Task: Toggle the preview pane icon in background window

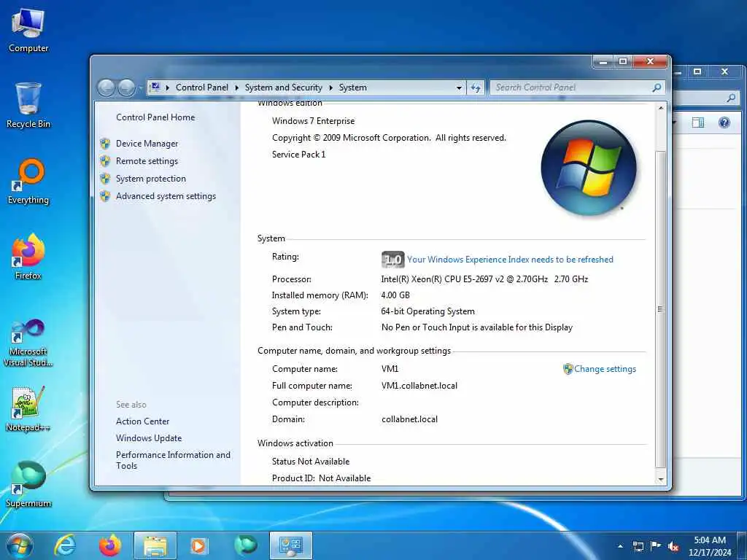Action: pos(698,122)
